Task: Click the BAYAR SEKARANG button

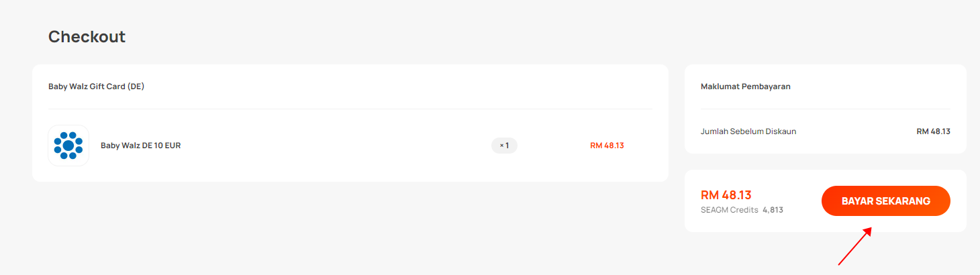Action: [885, 201]
